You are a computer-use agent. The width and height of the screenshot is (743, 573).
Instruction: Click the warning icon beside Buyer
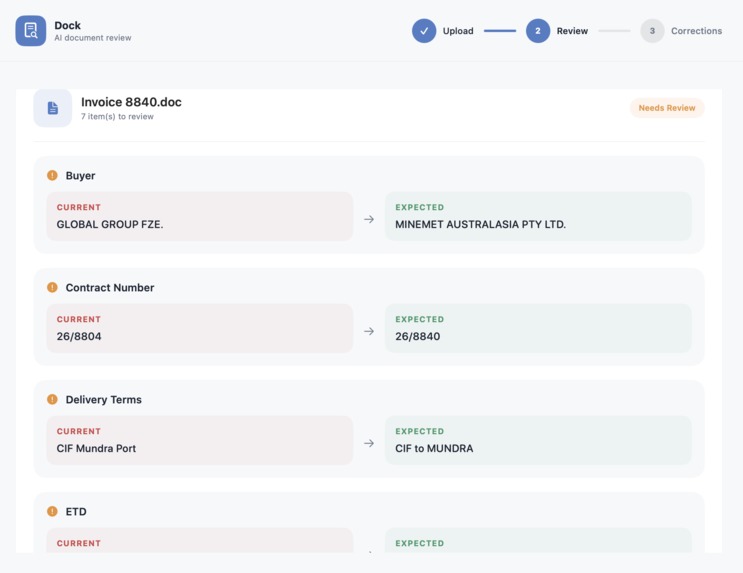click(52, 175)
